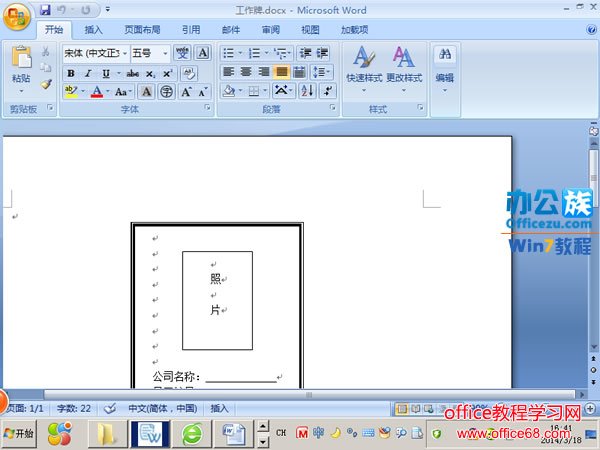Image resolution: width=600 pixels, height=450 pixels.
Task: Undo the last action
Action: tap(61, 10)
